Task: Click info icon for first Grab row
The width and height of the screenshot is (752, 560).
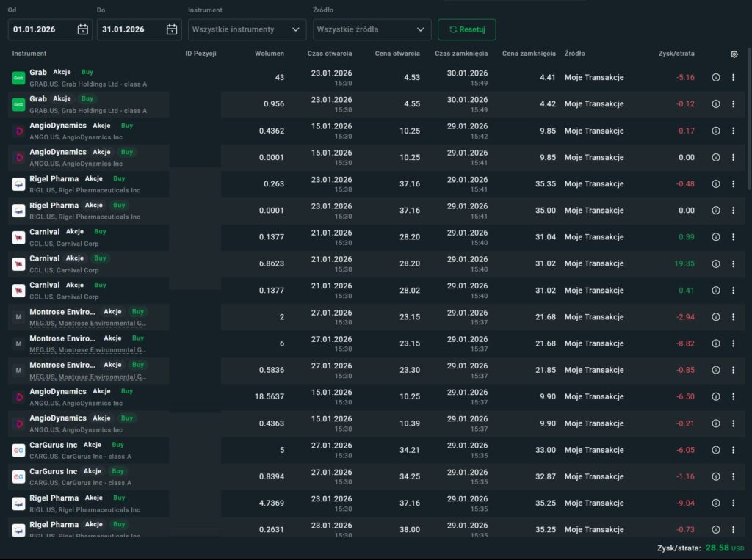Action: 716,78
